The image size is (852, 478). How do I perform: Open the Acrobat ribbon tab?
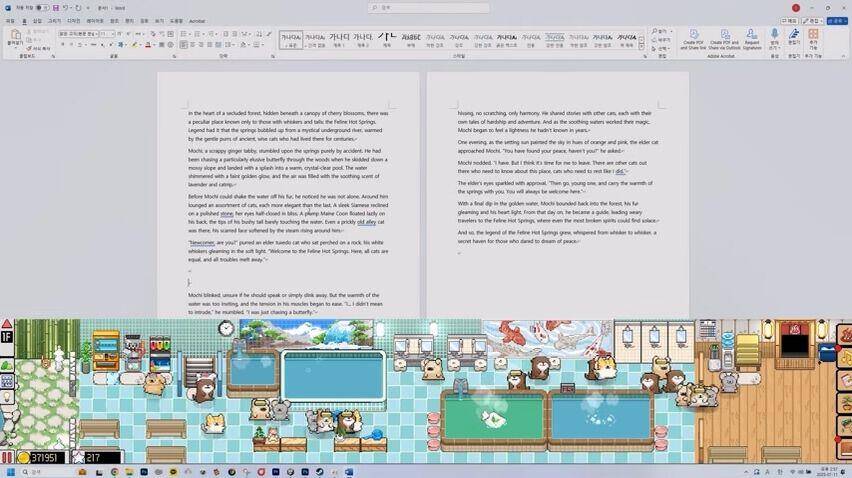coord(197,21)
